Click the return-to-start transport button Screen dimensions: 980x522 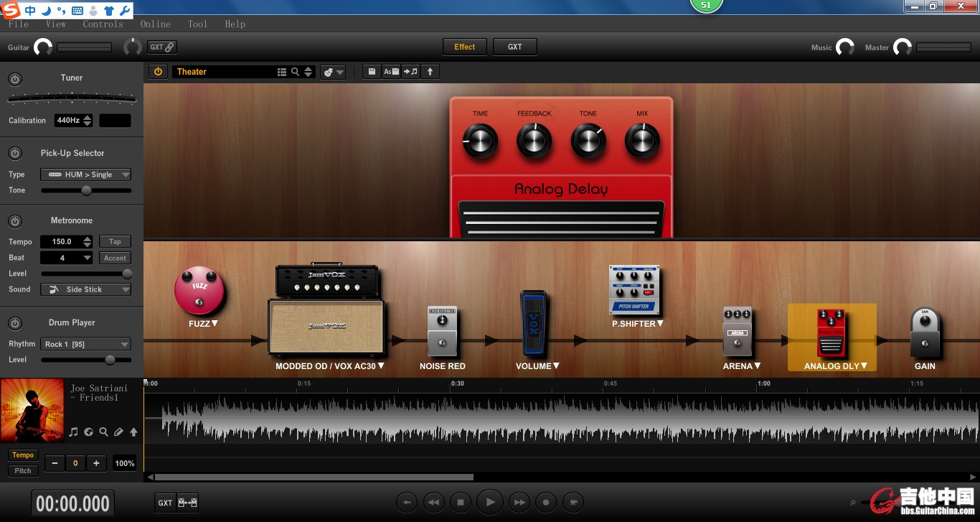pos(407,503)
